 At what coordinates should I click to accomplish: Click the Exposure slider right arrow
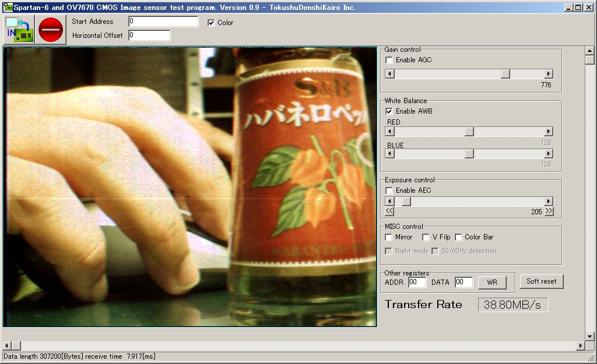pos(548,201)
